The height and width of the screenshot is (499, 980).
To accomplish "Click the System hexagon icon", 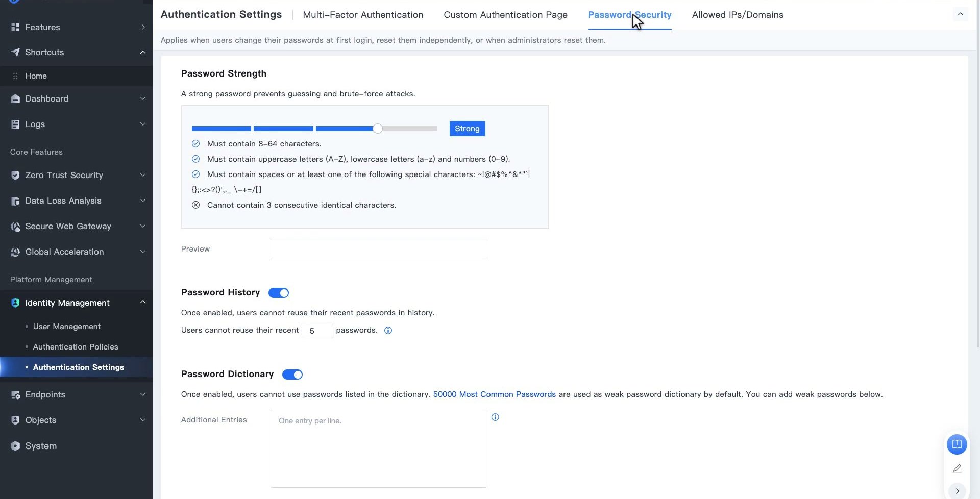I will (x=15, y=445).
